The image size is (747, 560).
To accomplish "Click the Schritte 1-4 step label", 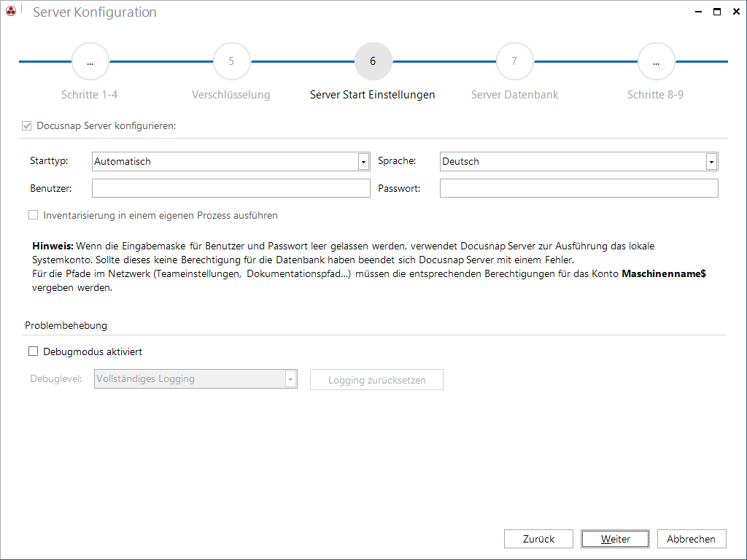I will coord(90,95).
